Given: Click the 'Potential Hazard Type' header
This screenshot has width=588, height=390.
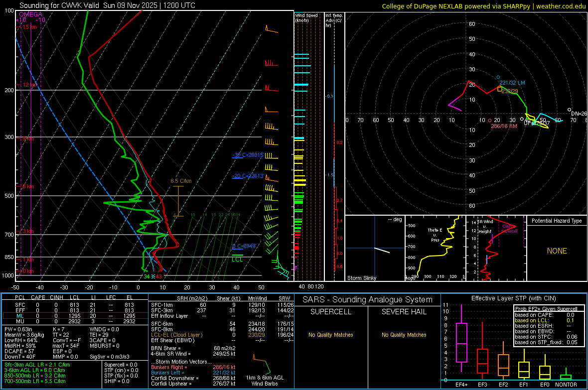Looking at the screenshot, I should (557, 221).
